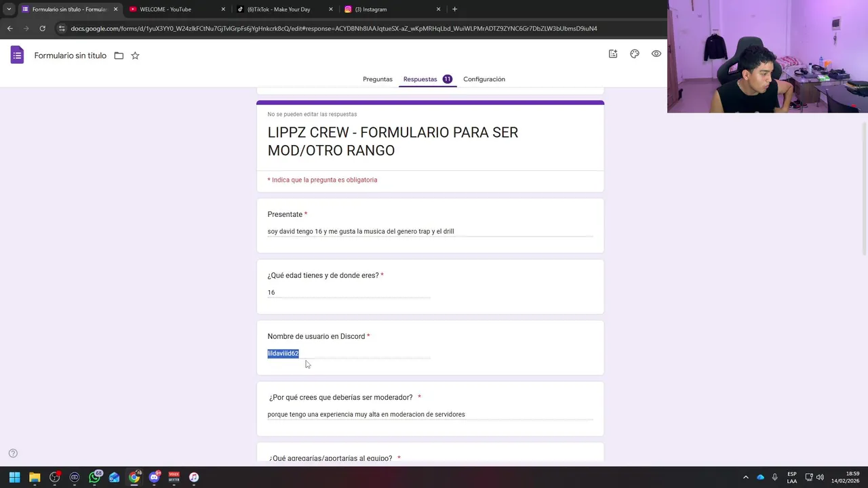Open the clock and date panel

[x=846, y=477]
